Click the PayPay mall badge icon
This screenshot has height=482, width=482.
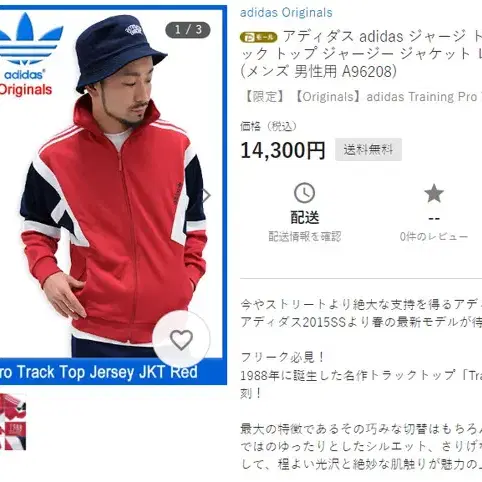[x=258, y=37]
